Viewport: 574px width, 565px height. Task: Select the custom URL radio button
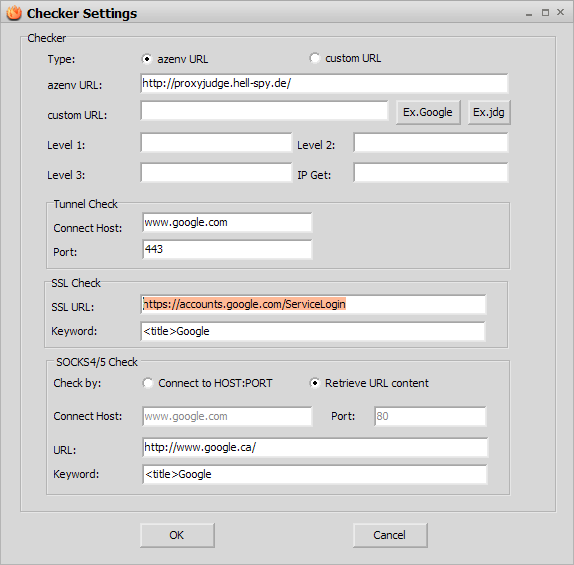[x=314, y=58]
